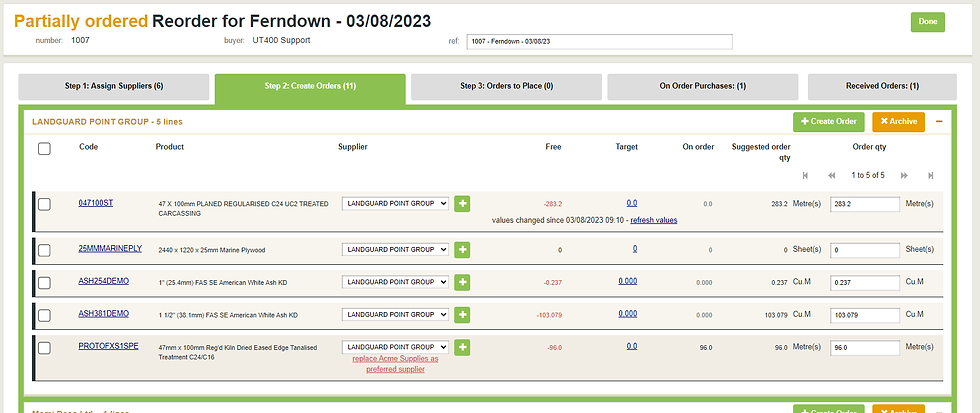Click the Suggested order qty column header
The image size is (980, 413).
click(x=761, y=152)
